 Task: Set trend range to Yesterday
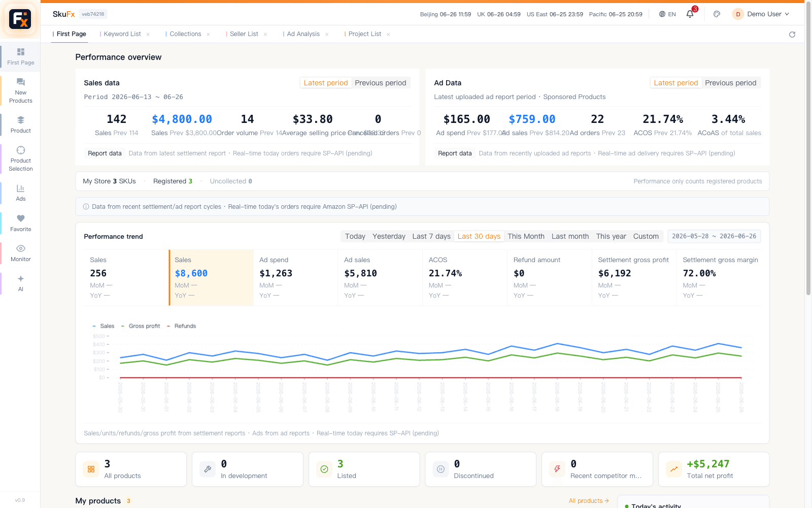click(389, 236)
